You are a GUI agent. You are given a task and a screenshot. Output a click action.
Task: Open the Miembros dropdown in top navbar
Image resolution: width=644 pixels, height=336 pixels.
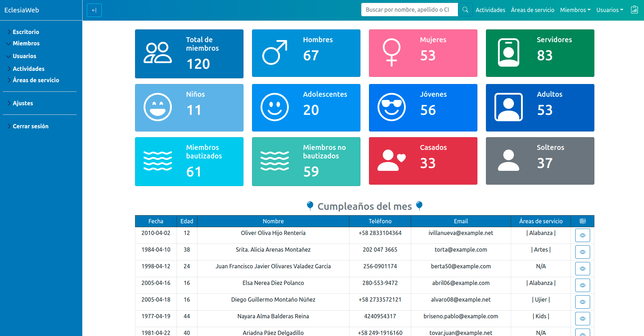coord(575,10)
